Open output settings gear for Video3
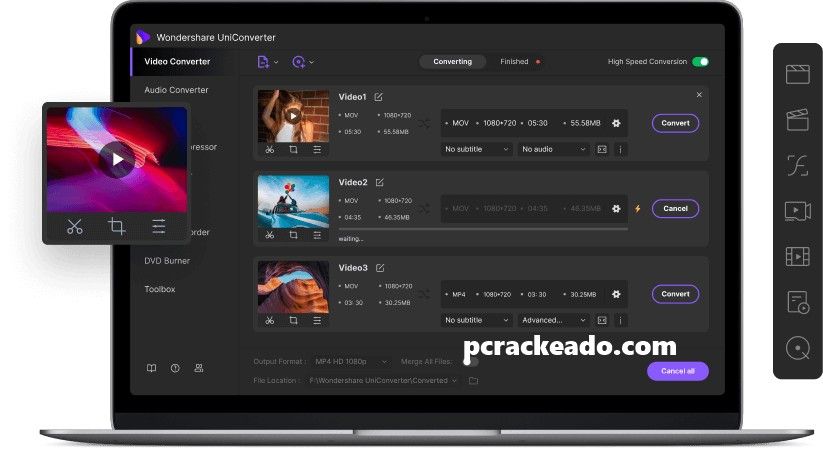 click(x=616, y=294)
